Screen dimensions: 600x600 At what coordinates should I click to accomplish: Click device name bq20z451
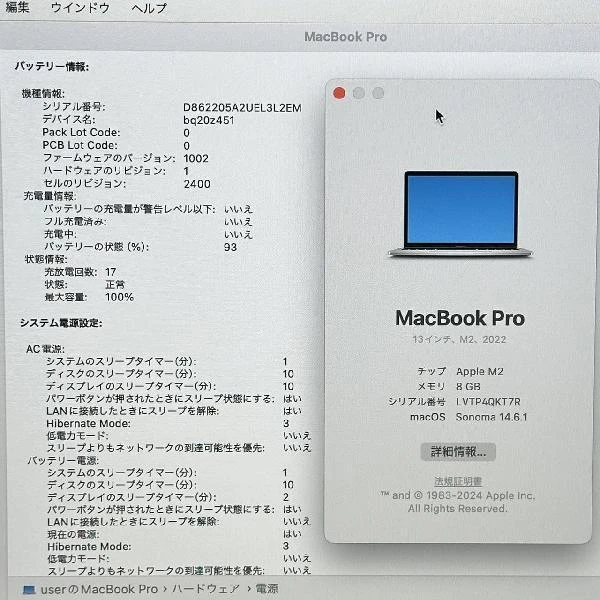[209, 120]
